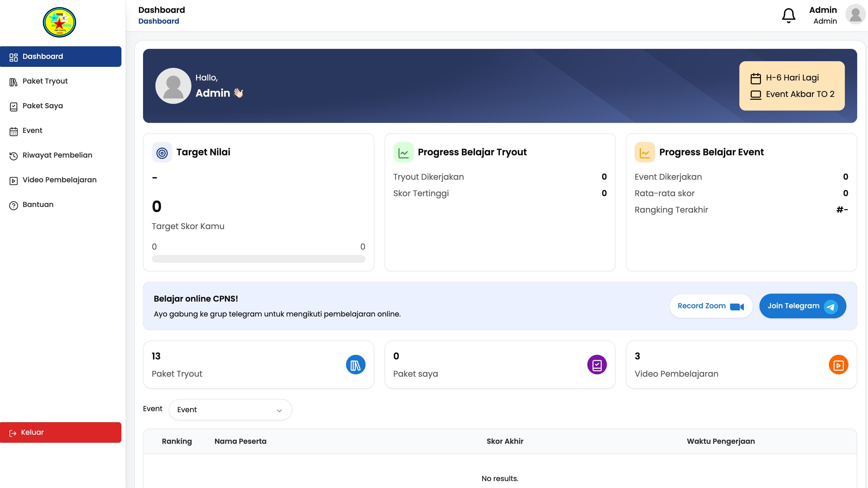The image size is (868, 488).
Task: Click the Ranking column header
Action: pos(177,441)
